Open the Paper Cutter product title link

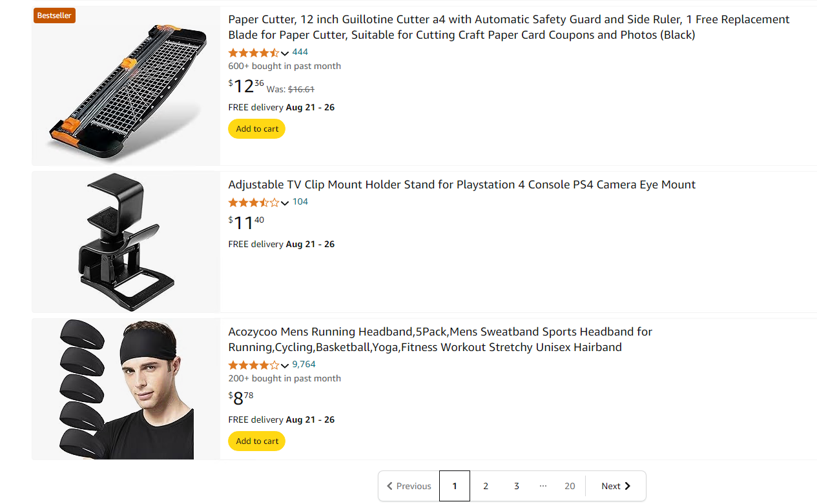508,27
